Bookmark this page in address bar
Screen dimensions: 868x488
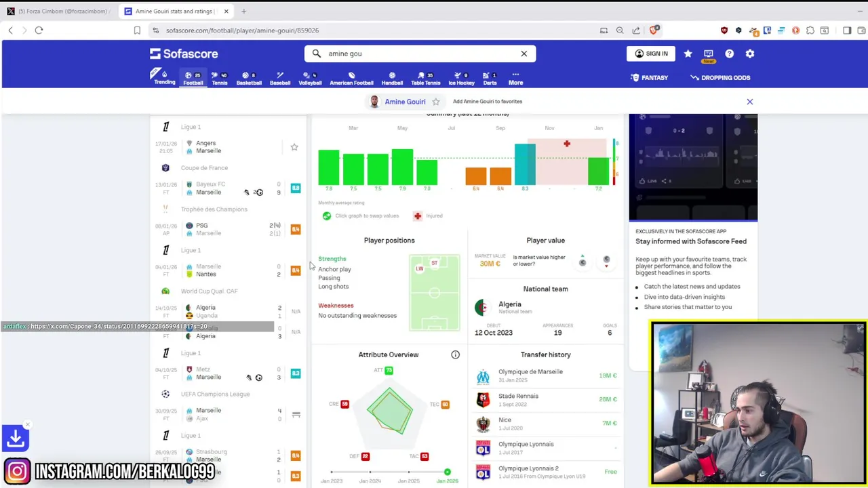[x=137, y=30]
